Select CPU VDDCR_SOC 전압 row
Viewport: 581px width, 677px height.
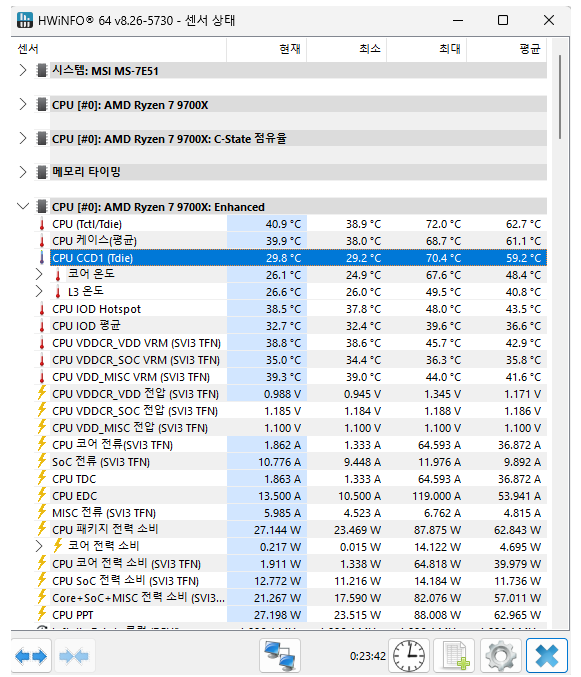click(290, 411)
